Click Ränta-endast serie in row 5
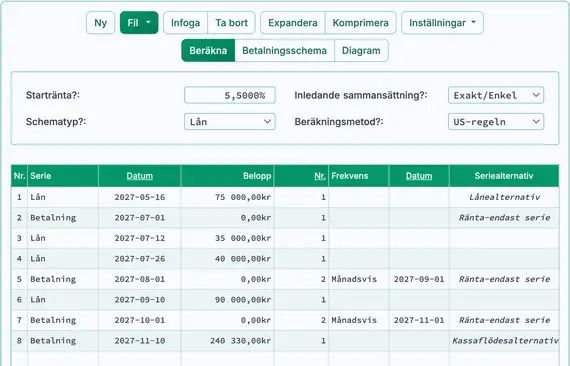 504,279
